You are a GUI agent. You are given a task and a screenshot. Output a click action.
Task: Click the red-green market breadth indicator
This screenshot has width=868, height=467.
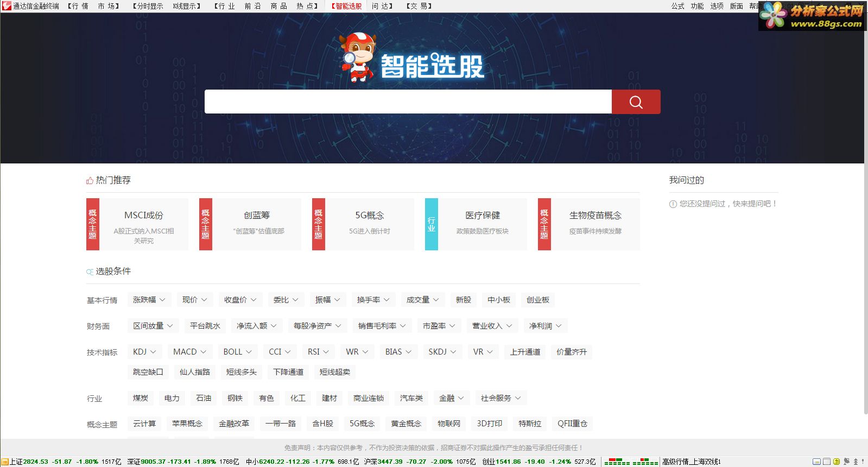[x=631, y=462]
